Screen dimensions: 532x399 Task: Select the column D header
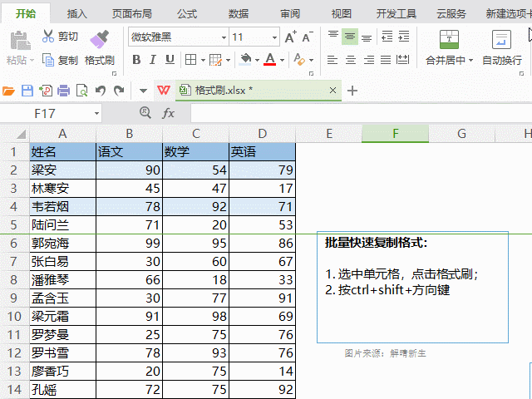coord(262,134)
